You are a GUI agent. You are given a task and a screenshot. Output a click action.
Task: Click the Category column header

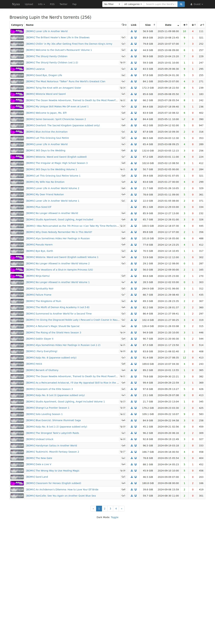[17, 25]
